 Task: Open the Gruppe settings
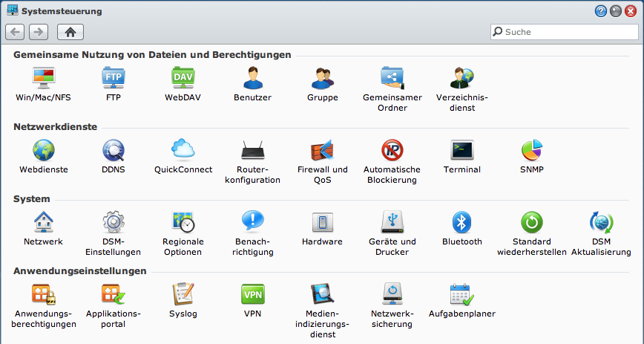[x=323, y=78]
